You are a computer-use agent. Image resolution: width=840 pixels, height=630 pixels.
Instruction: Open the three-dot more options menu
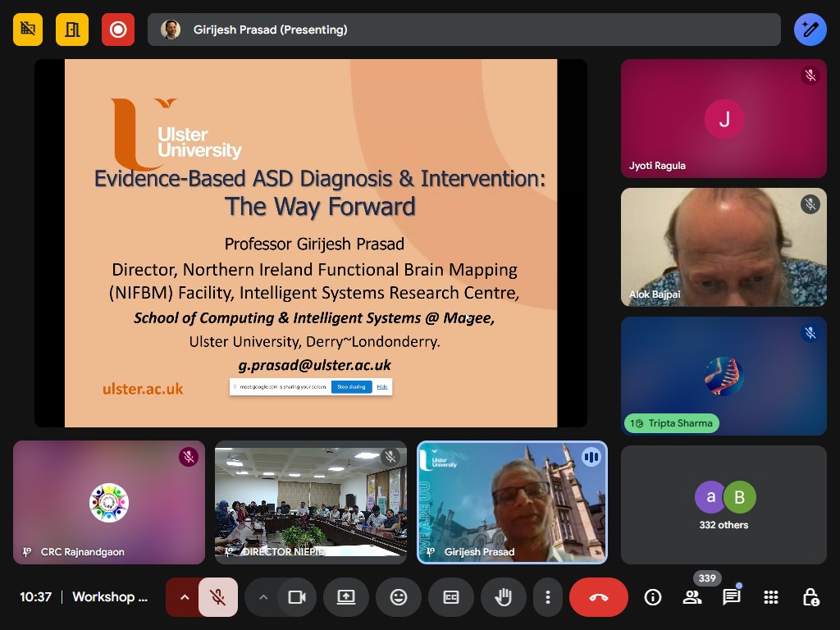[x=547, y=597]
